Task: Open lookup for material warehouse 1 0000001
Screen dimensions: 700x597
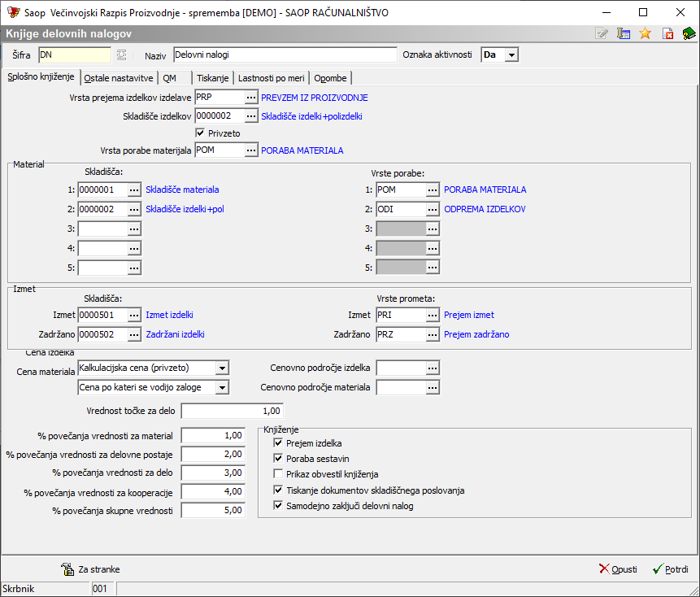Action: 134,190
